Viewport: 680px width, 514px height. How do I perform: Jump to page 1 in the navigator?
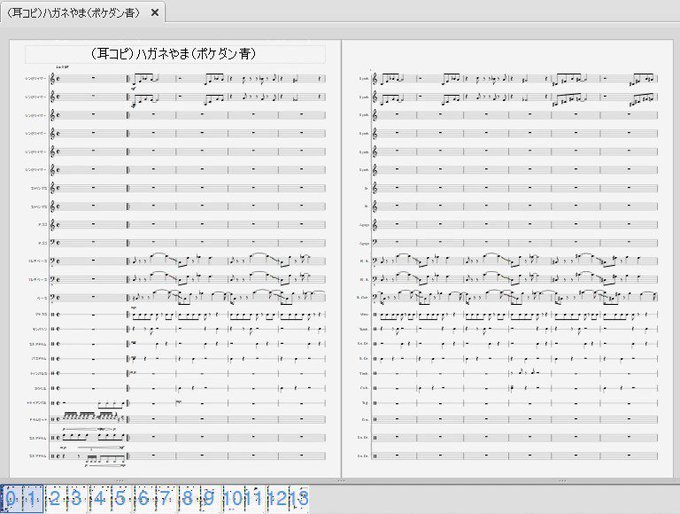33,498
